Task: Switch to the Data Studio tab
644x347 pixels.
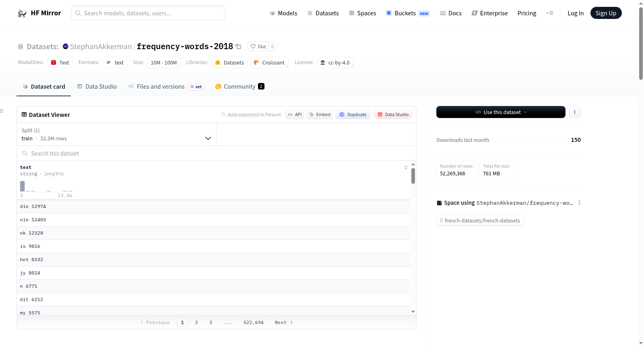Action: [97, 86]
